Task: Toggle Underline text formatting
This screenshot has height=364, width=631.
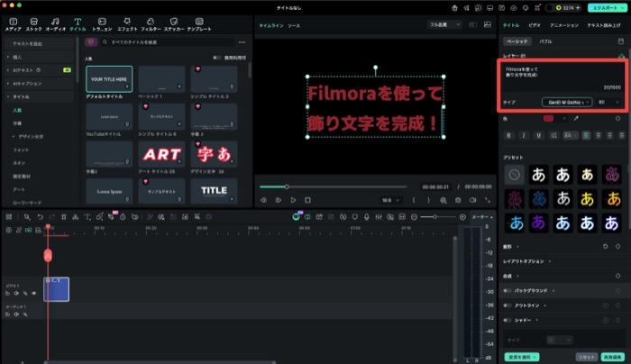Action: pos(538,135)
